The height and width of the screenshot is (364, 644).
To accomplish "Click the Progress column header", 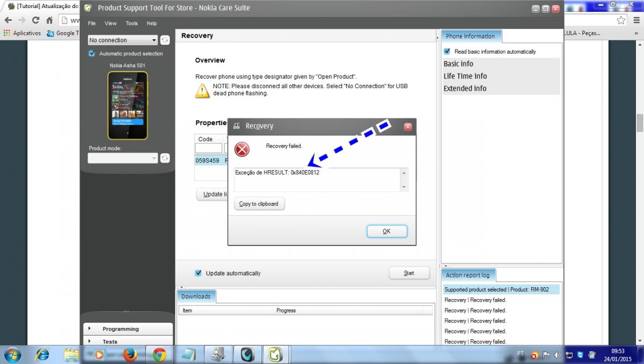I will coord(348,310).
